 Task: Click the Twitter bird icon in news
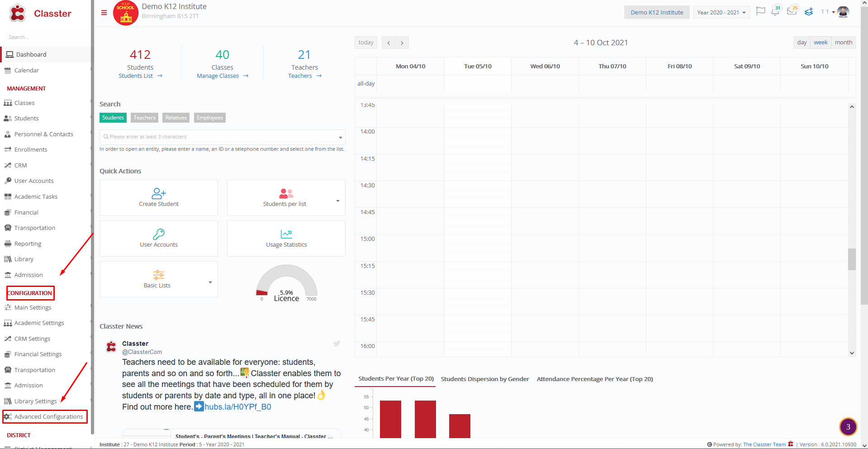tap(337, 344)
